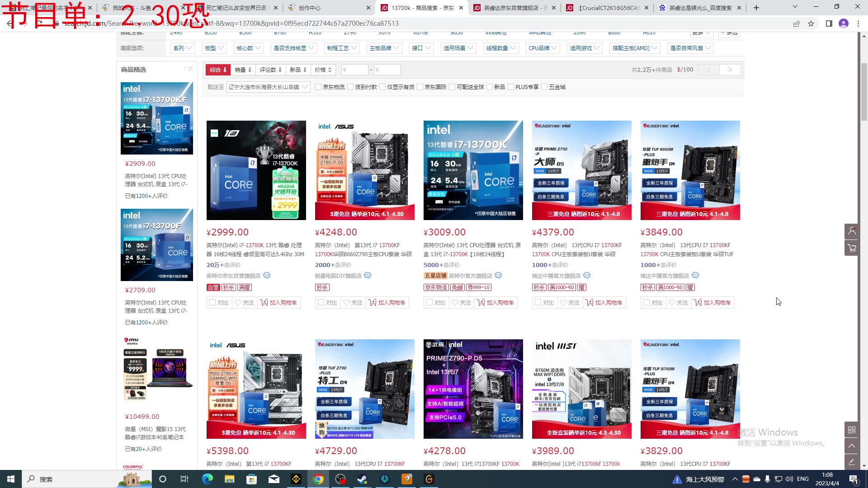Open the 20万+条评价 reviews link

[x=223, y=265]
